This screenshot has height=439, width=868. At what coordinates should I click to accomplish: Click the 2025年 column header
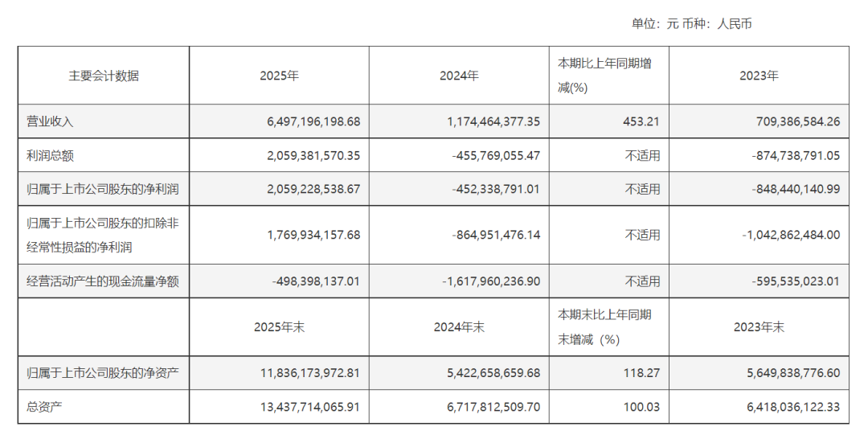[x=279, y=76]
